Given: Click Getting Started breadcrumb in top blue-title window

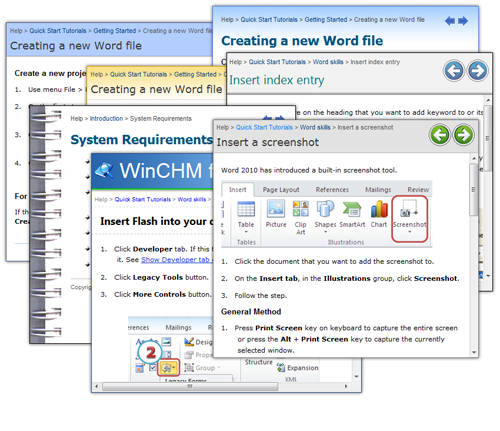Looking at the screenshot, I should [326, 20].
